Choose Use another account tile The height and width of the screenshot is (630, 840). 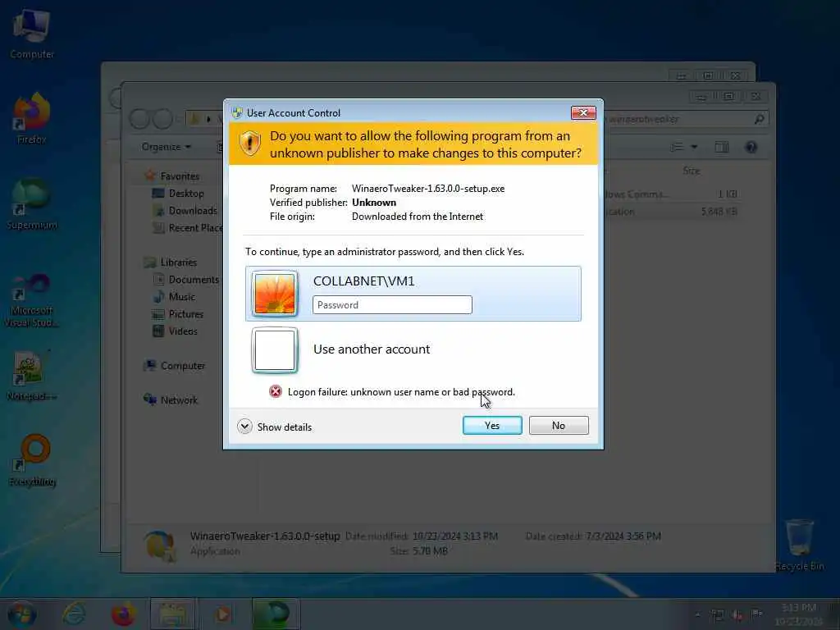pos(413,349)
